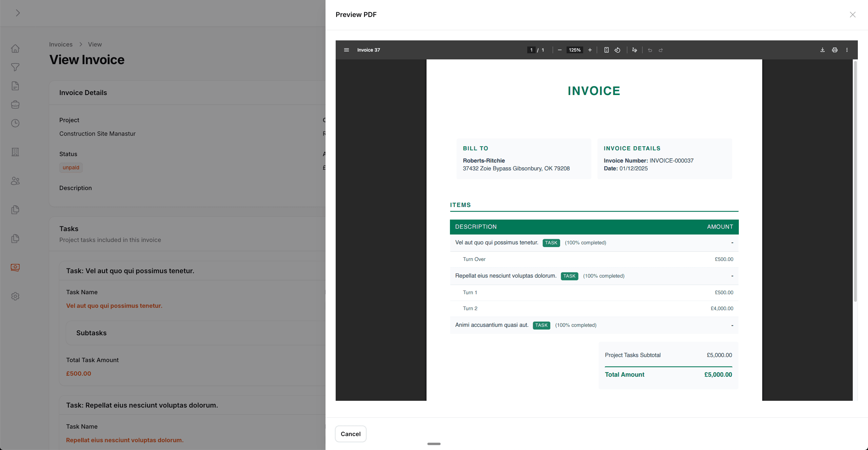Click the undo arrow in PDF toolbar
Viewport: 868px width, 450px height.
click(x=650, y=50)
